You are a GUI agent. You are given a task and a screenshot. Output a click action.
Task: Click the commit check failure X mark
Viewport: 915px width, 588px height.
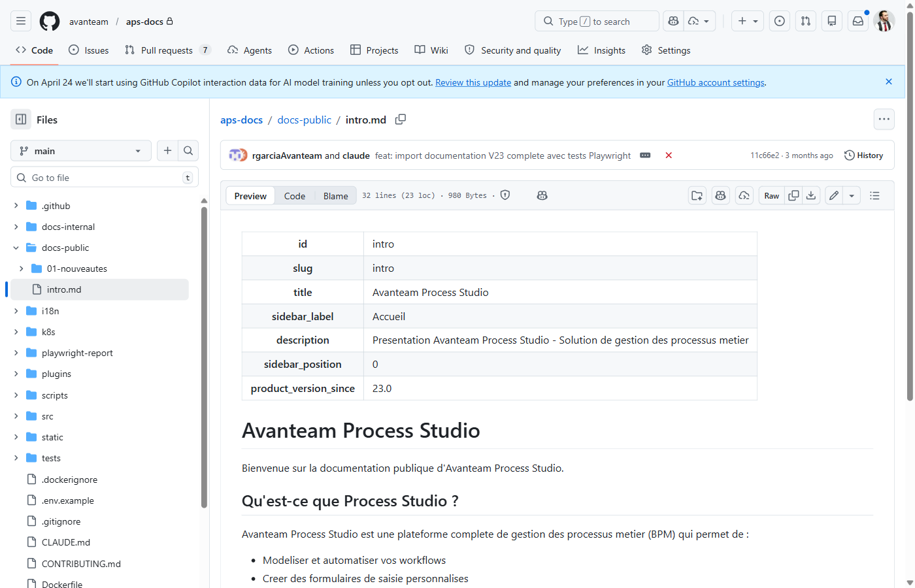pyautogui.click(x=668, y=155)
